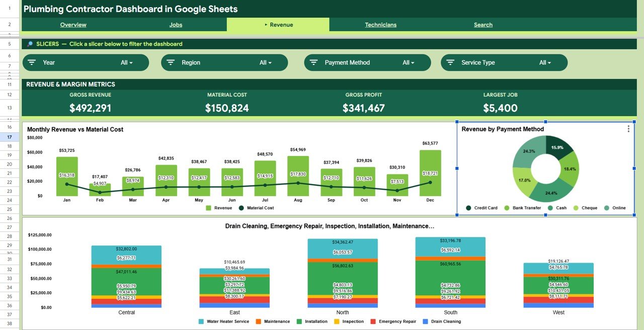Click the Online legend swatch
This screenshot has height=330, width=644.
(607, 208)
